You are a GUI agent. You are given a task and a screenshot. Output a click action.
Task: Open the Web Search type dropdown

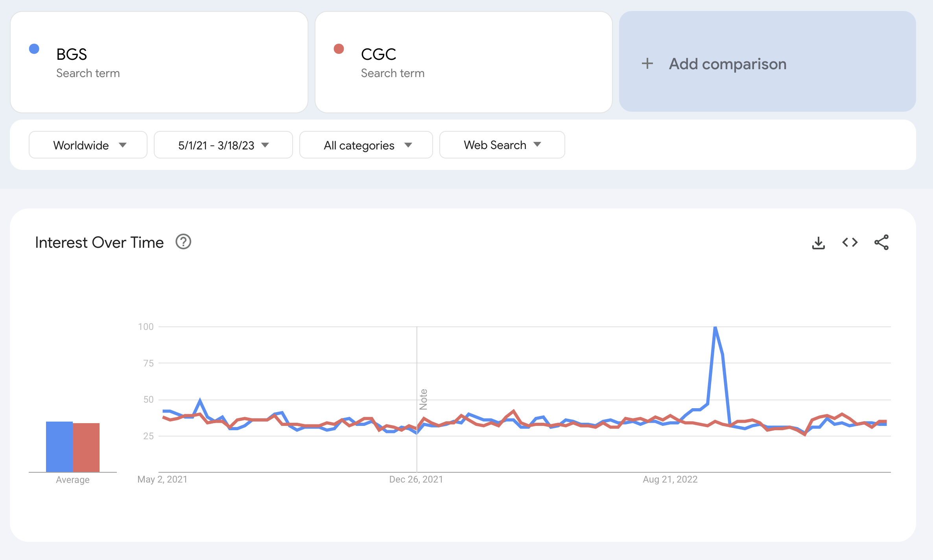[x=502, y=145]
